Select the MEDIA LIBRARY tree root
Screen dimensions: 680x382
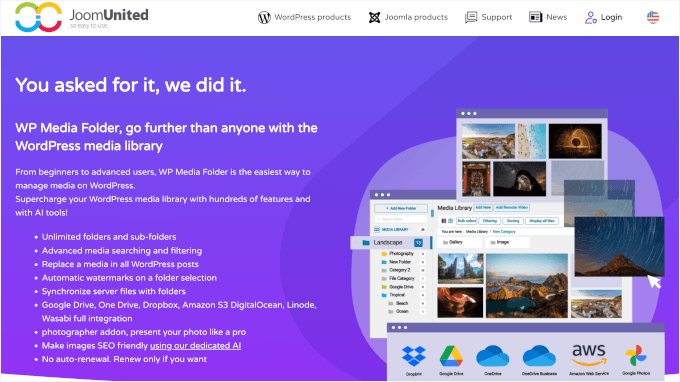click(395, 229)
